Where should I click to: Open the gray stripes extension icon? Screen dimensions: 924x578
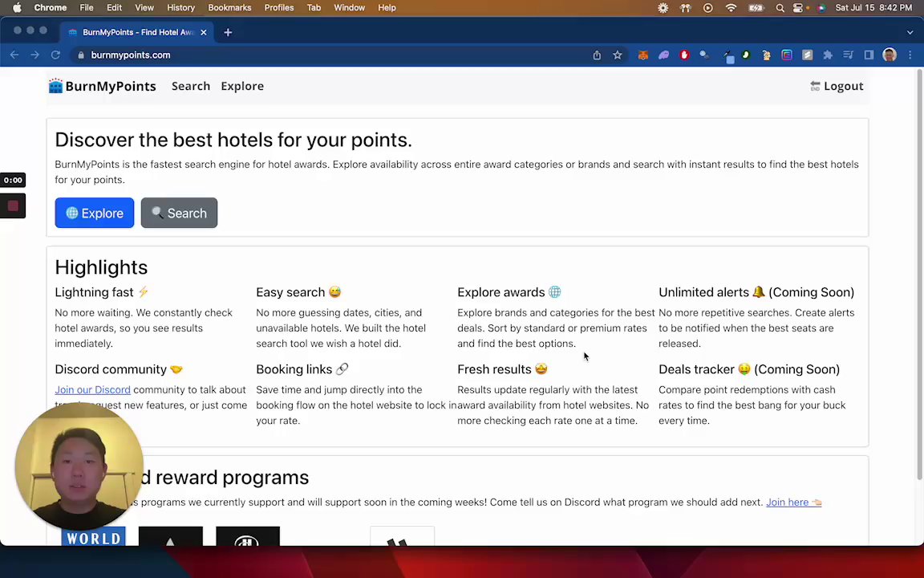pos(808,55)
